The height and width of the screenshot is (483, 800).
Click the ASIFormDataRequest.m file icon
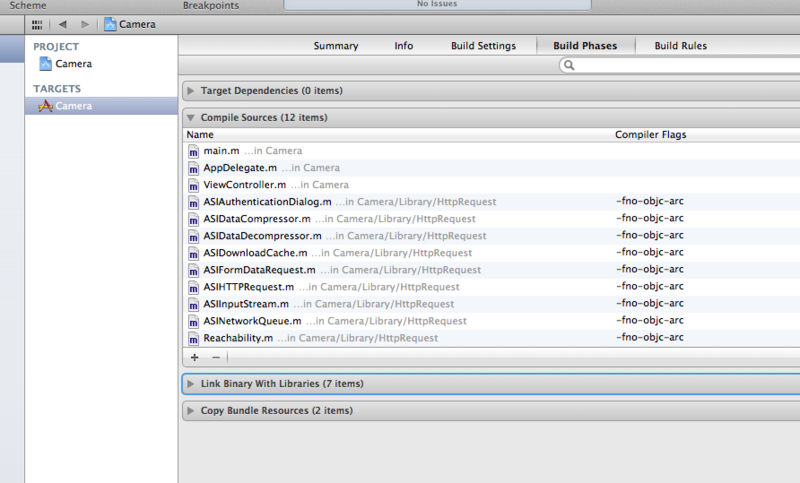193,270
